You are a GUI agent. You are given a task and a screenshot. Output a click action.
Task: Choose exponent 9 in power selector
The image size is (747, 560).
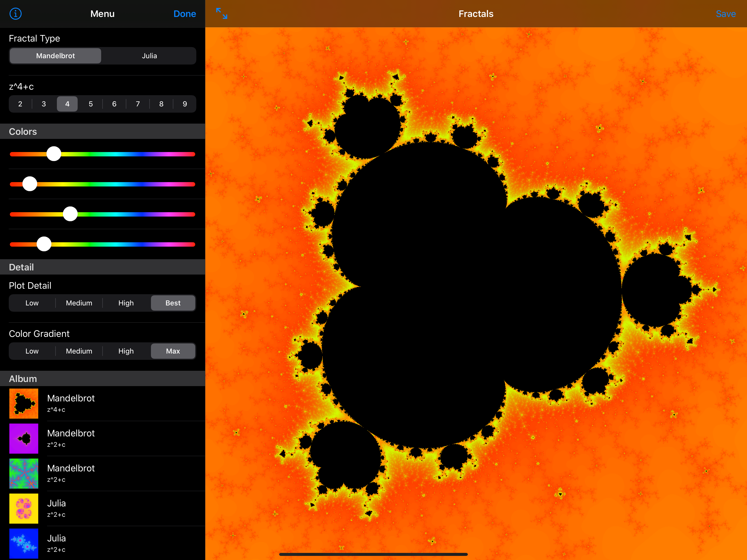coord(185,104)
